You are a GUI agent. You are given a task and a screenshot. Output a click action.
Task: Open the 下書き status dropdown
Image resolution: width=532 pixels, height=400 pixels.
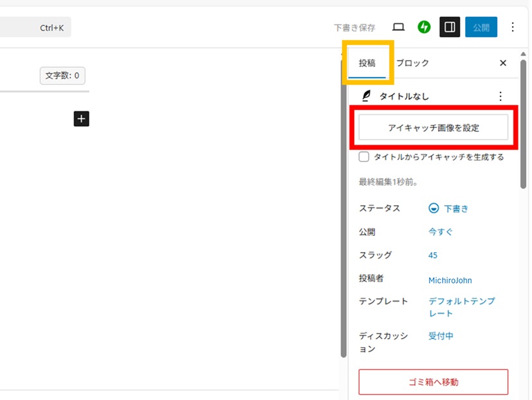[449, 208]
